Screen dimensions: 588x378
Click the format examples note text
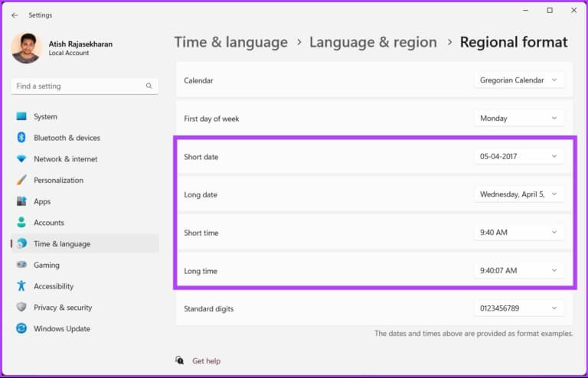(x=474, y=334)
